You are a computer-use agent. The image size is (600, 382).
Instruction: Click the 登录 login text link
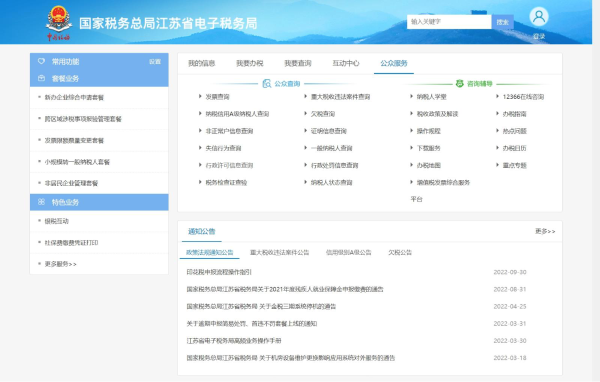(539, 36)
